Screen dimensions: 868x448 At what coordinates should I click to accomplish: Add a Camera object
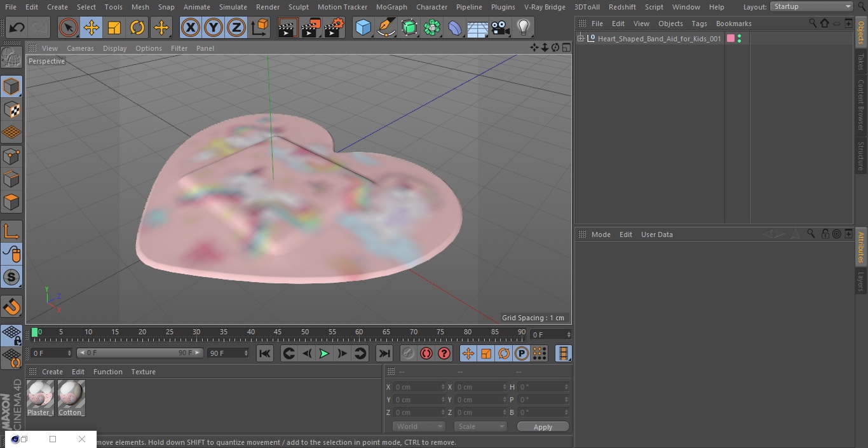501,27
